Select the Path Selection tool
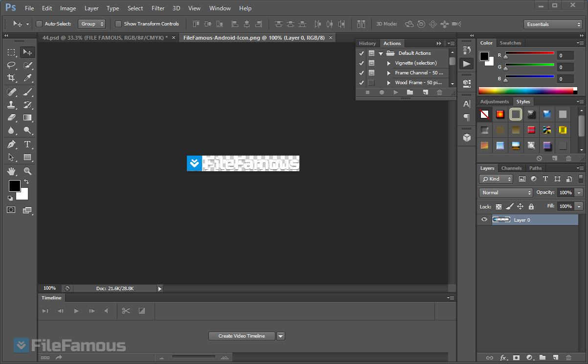The width and height of the screenshot is (588, 364). coord(11,157)
